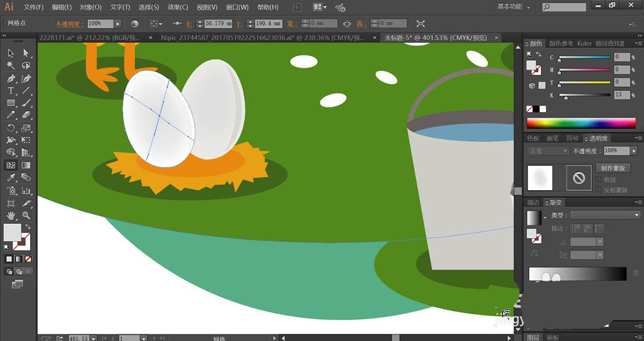This screenshot has height=341, width=644.
Task: Expand the opacity arrow in control bar
Action: pyautogui.click(x=118, y=24)
